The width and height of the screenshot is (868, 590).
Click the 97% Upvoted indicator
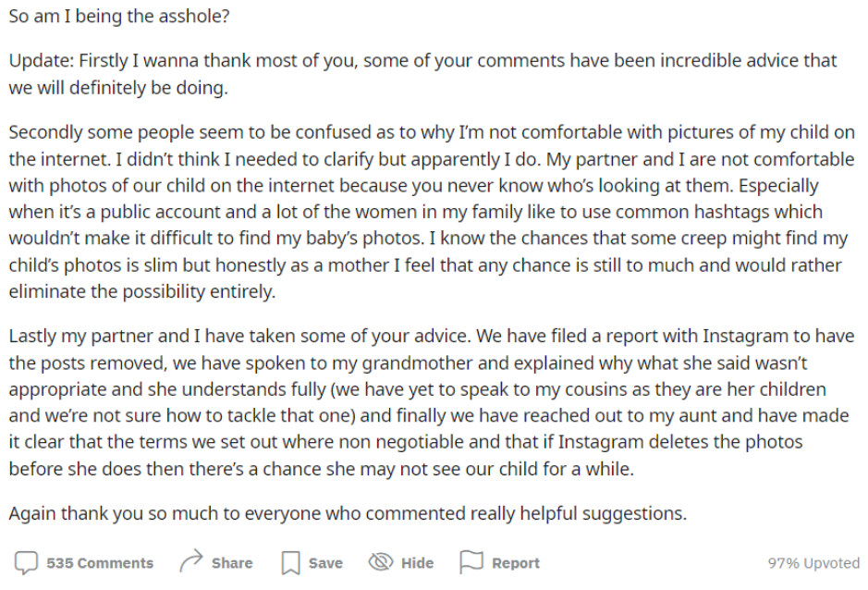[x=813, y=563]
